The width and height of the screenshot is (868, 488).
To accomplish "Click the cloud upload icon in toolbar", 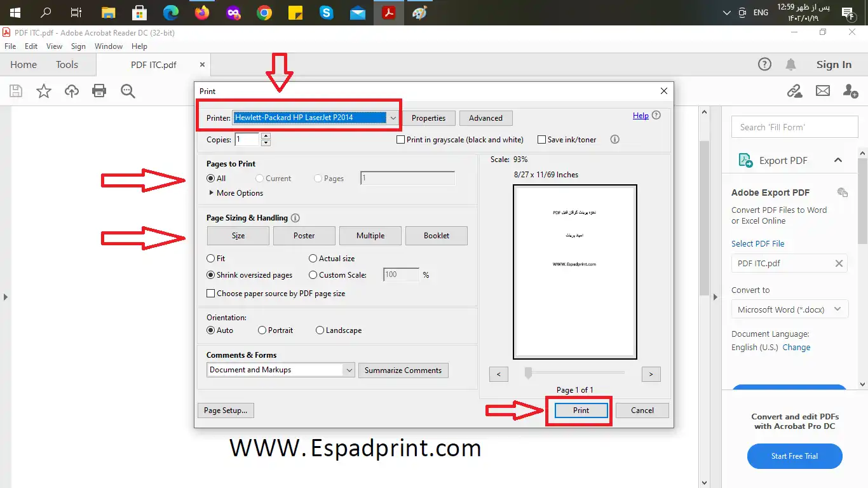I will point(72,91).
